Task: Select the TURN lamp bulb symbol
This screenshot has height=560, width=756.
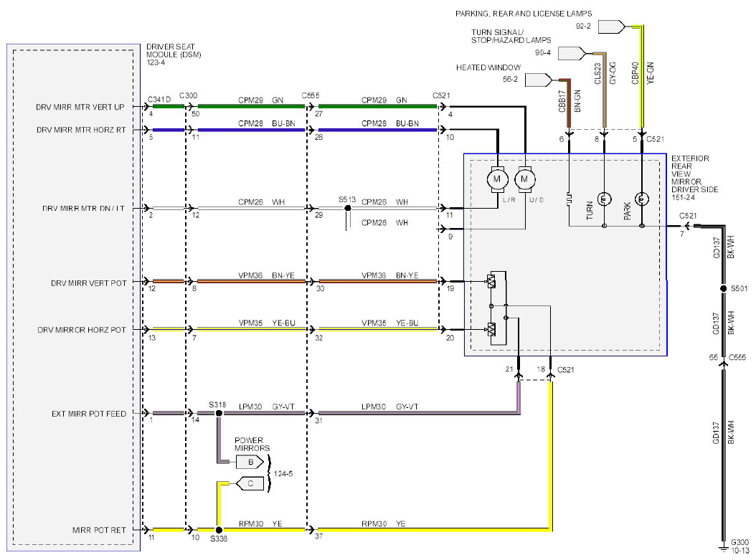Action: pos(604,199)
